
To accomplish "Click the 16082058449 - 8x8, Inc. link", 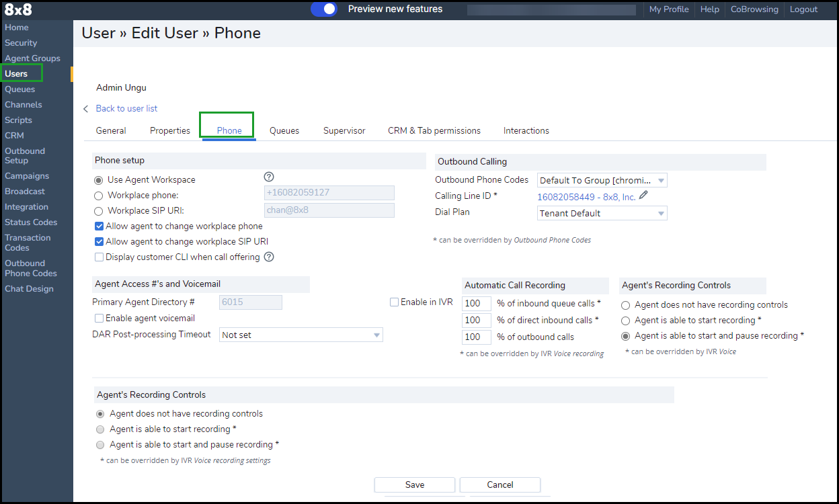I will click(x=586, y=197).
